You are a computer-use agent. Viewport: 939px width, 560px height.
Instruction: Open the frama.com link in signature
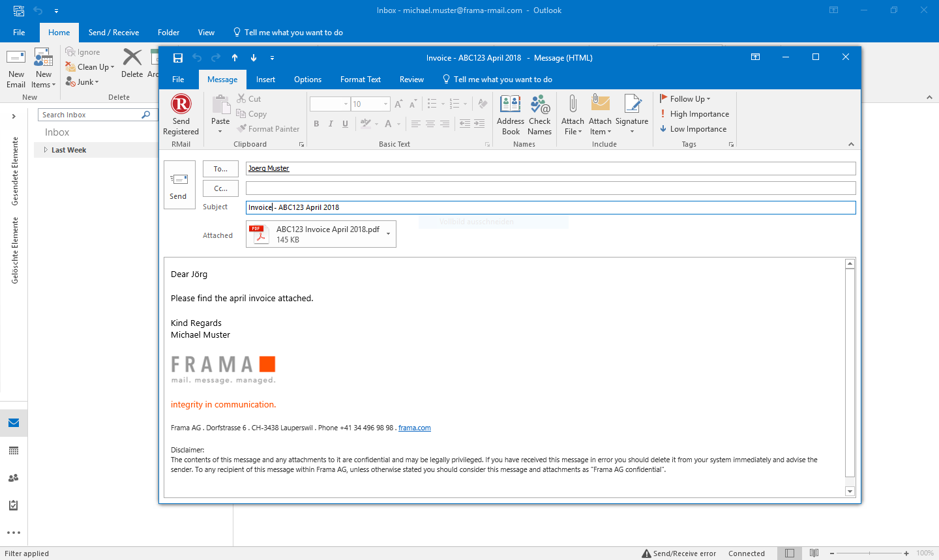pos(415,428)
